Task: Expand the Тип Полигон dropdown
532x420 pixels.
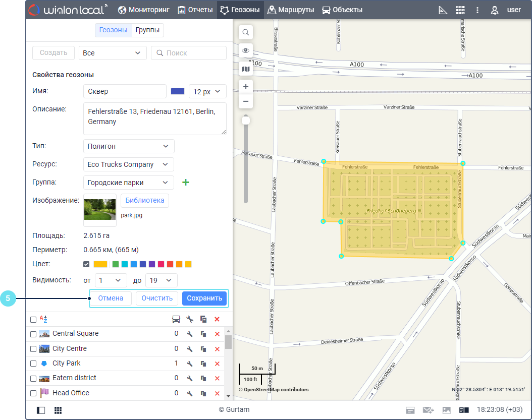Action: (129, 146)
